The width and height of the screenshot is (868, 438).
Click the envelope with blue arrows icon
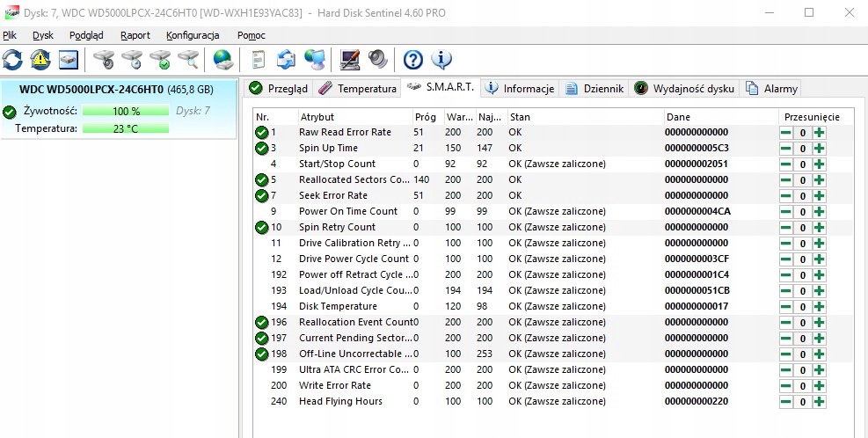286,59
